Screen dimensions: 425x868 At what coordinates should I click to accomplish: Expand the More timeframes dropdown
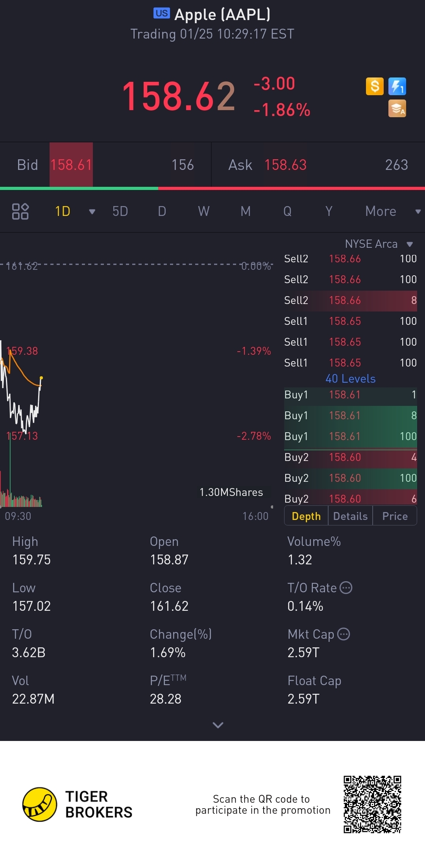[418, 212]
